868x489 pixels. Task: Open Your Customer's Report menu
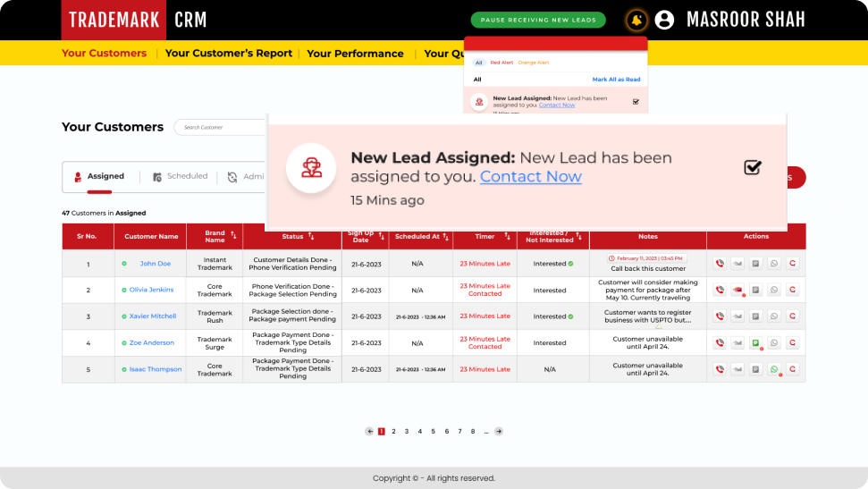pos(229,54)
